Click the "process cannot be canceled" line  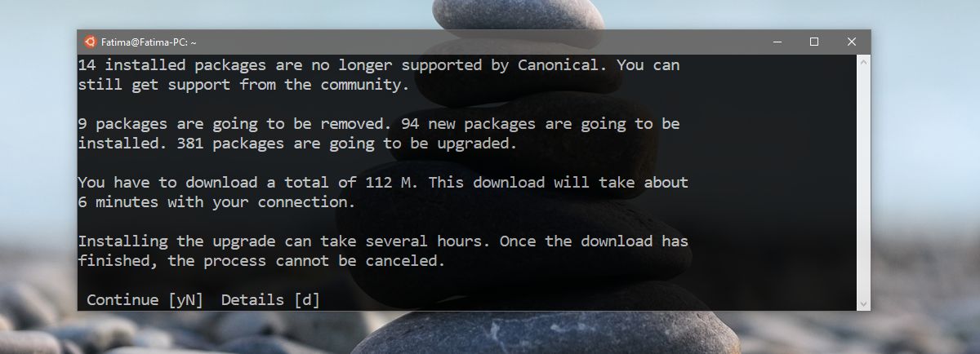[261, 261]
